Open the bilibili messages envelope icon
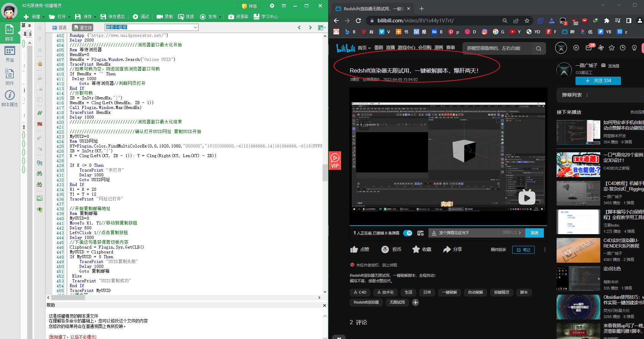The image size is (644, 339). pos(589,48)
